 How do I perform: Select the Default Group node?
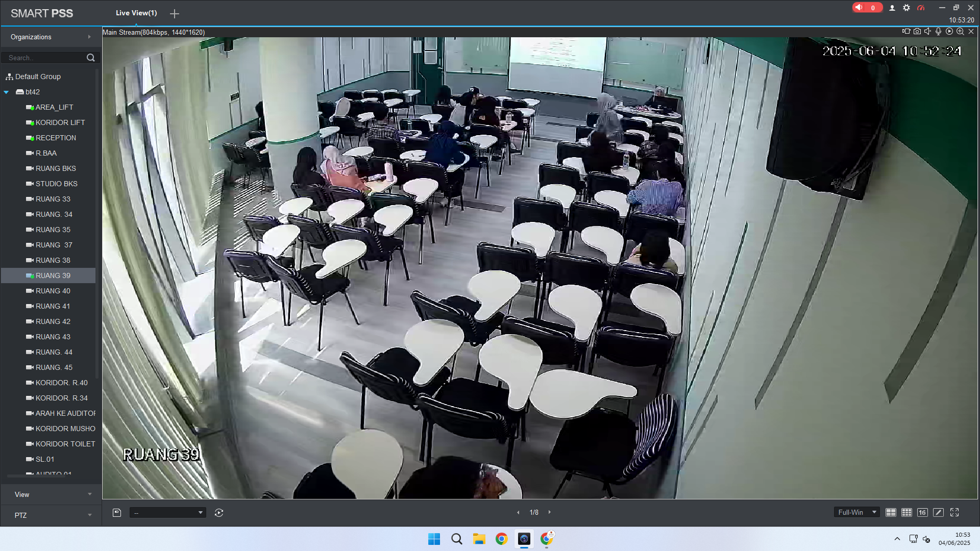tap(38, 77)
